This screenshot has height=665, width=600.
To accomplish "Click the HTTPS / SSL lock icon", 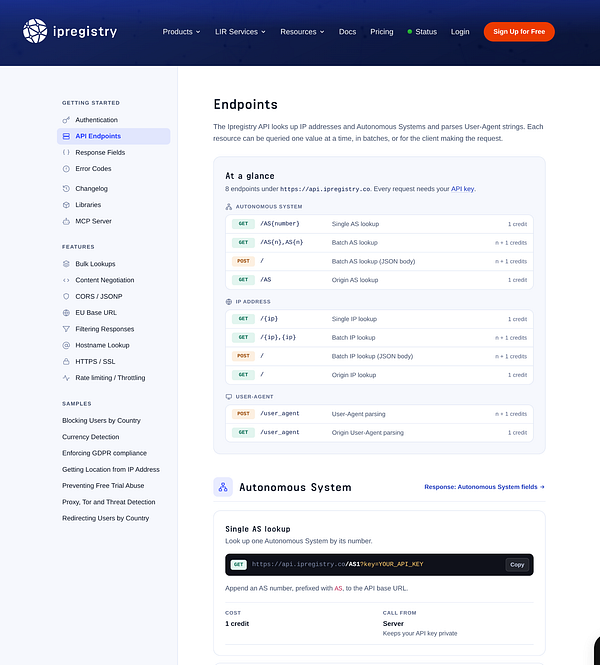I will click(x=66, y=361).
